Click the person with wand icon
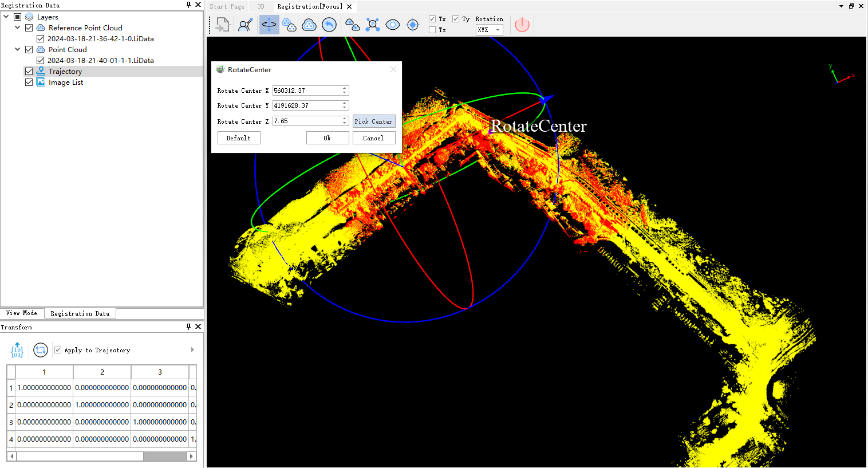Viewport: 868px width, 468px height. [245, 25]
